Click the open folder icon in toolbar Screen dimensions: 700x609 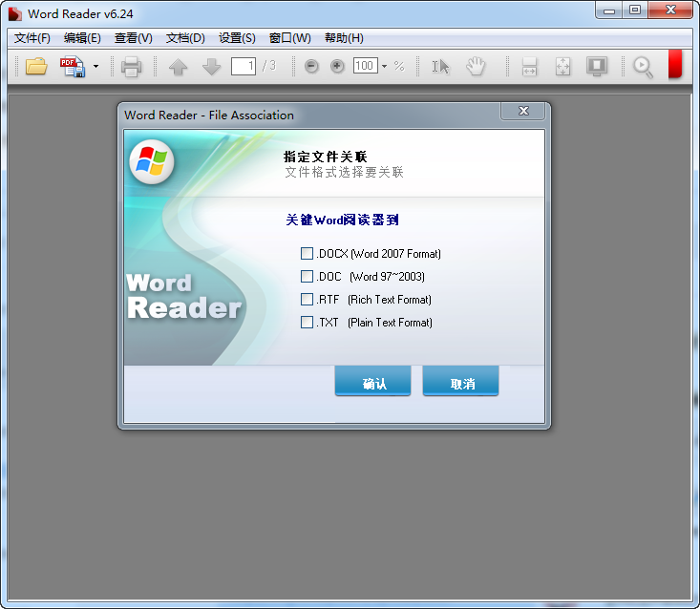36,67
